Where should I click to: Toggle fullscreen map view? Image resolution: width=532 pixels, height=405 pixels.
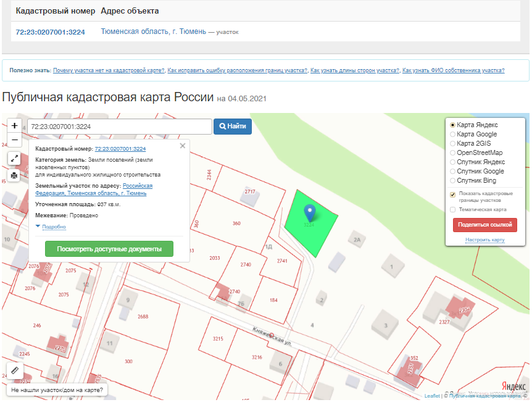pyautogui.click(x=14, y=159)
